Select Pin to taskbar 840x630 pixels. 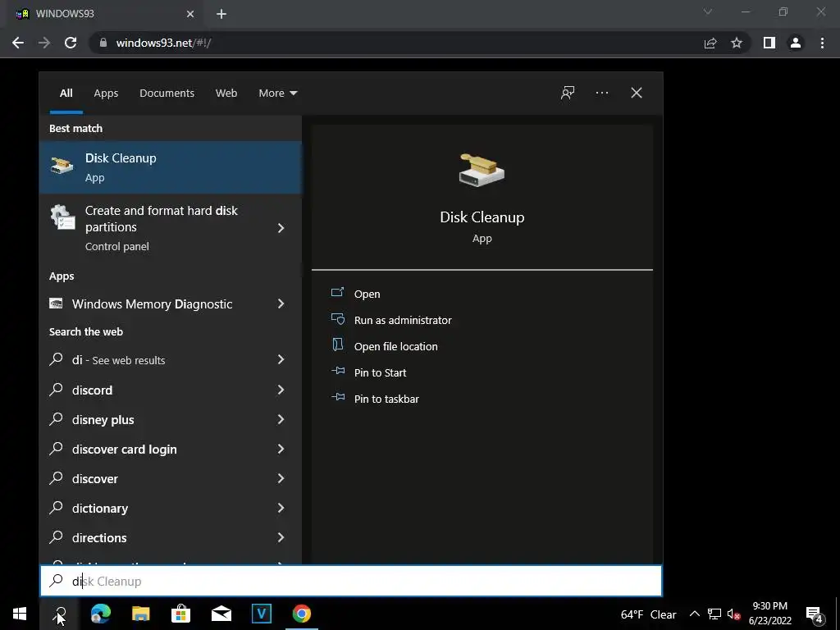point(375,399)
